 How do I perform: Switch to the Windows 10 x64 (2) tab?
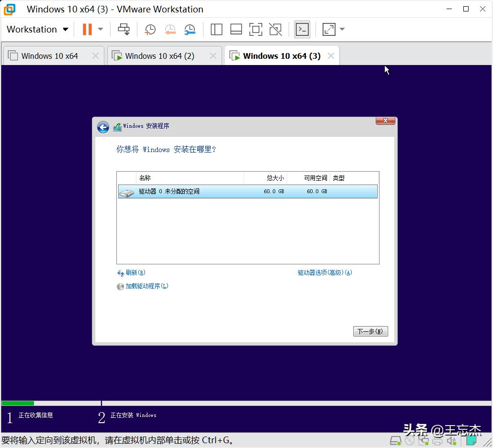[159, 55]
